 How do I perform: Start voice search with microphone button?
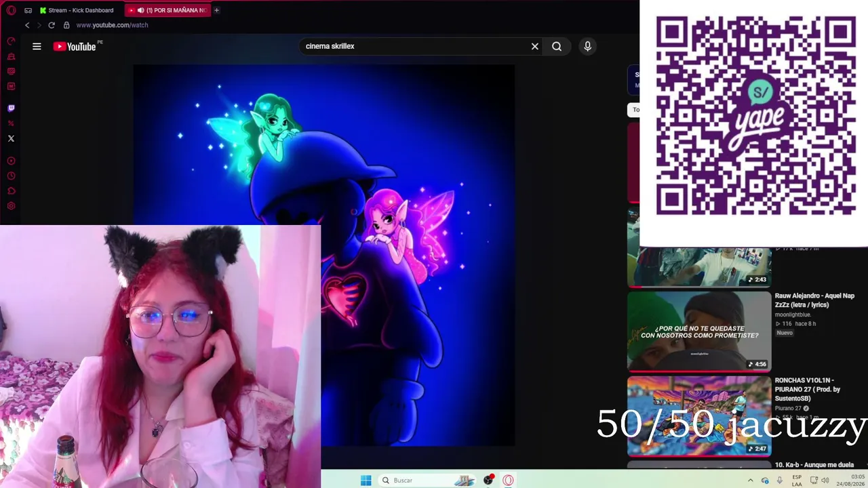587,46
